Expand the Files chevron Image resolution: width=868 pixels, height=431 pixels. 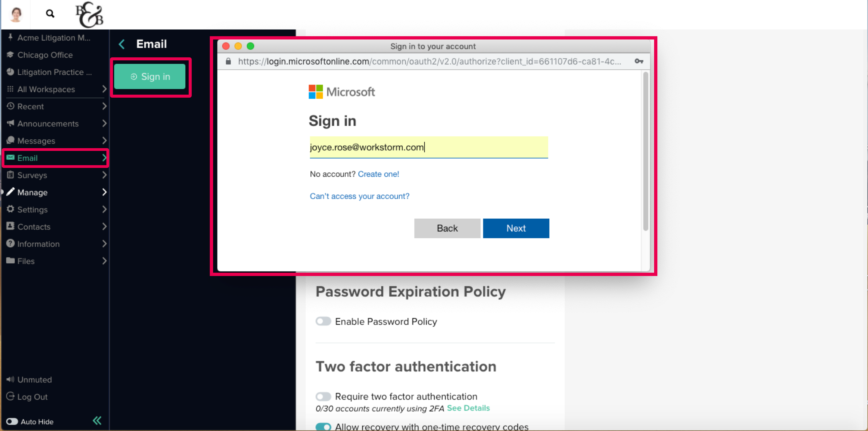pyautogui.click(x=104, y=261)
